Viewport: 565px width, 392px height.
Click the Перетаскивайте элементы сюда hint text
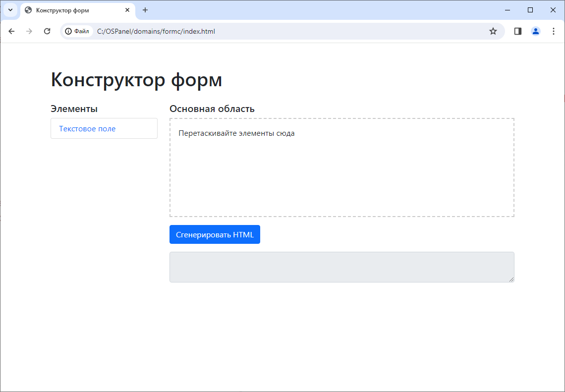click(237, 133)
